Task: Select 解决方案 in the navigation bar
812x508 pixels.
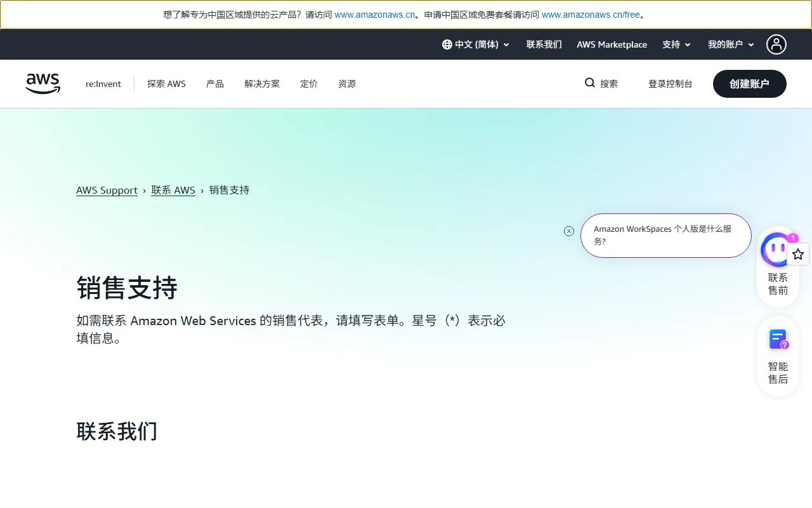Action: pyautogui.click(x=262, y=83)
